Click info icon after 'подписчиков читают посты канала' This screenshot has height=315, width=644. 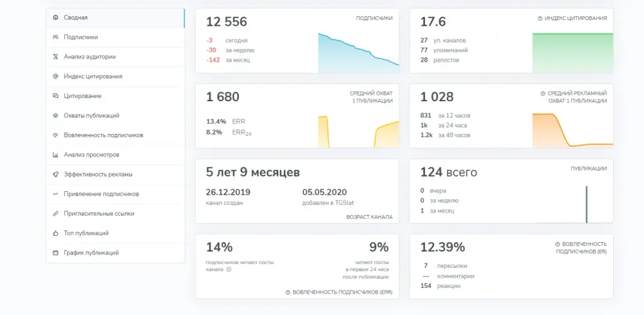pos(229,269)
